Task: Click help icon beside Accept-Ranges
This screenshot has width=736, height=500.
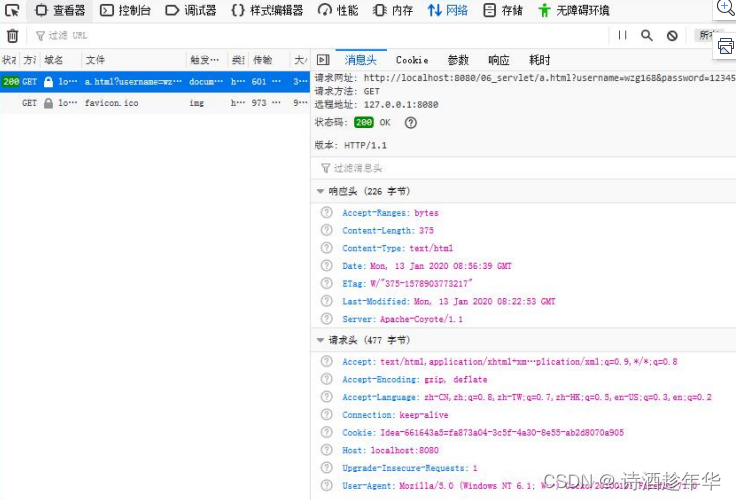Action: (327, 213)
